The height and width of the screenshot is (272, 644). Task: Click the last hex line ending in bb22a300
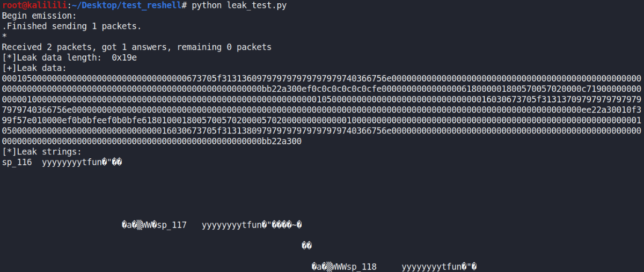pos(151,142)
